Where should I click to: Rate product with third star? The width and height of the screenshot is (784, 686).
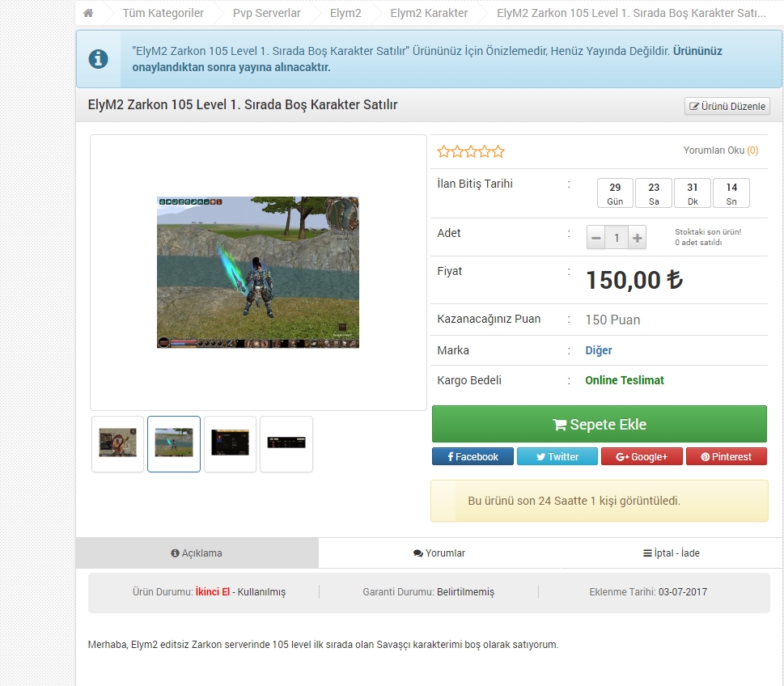point(471,151)
